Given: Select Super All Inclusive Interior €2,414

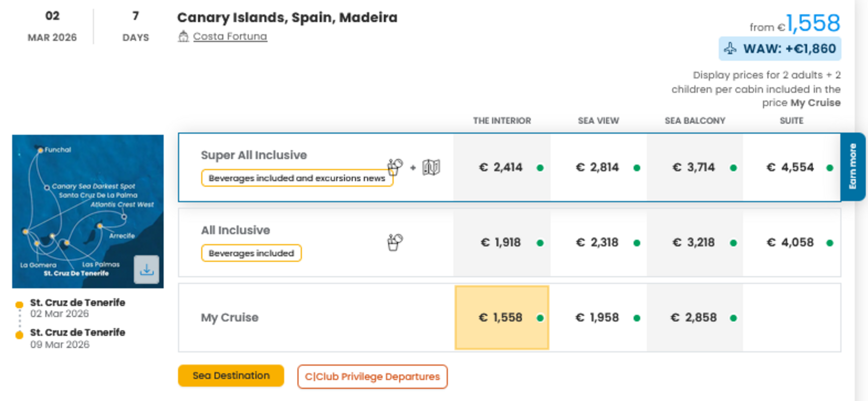Looking at the screenshot, I should (501, 167).
